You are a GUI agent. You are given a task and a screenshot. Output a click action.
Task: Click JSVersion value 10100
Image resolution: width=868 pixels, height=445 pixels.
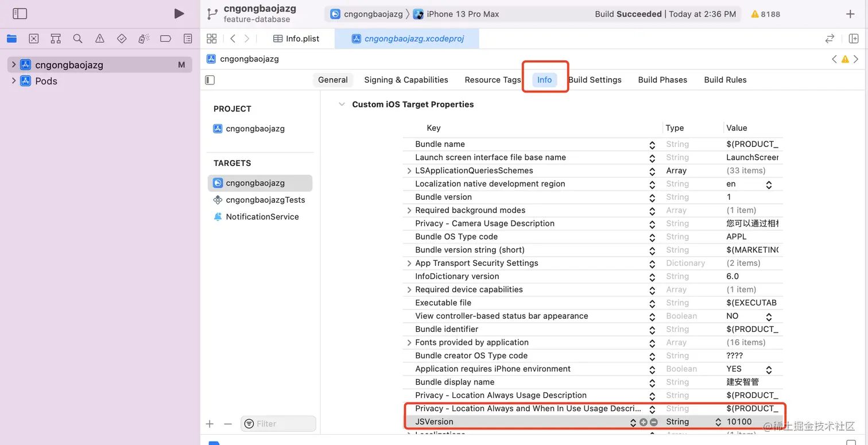click(x=739, y=422)
